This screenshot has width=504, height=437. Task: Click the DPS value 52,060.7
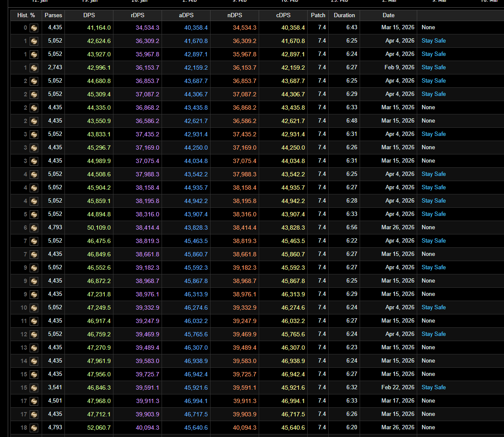coord(99,428)
